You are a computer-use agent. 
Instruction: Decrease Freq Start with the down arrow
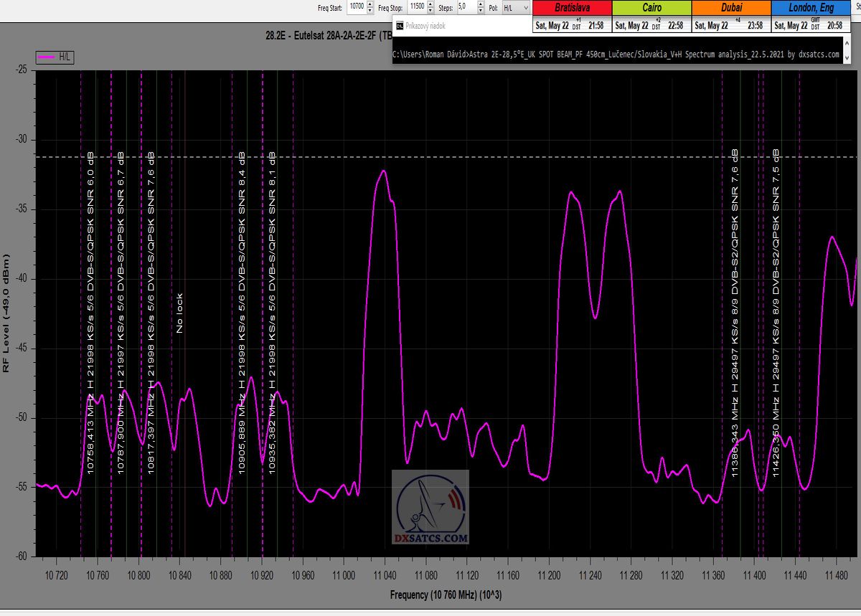370,11
